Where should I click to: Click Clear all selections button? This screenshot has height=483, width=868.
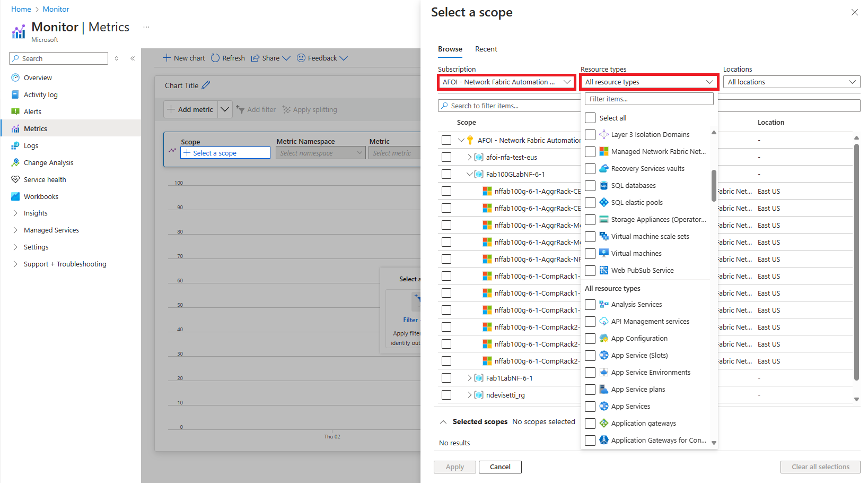(820, 467)
